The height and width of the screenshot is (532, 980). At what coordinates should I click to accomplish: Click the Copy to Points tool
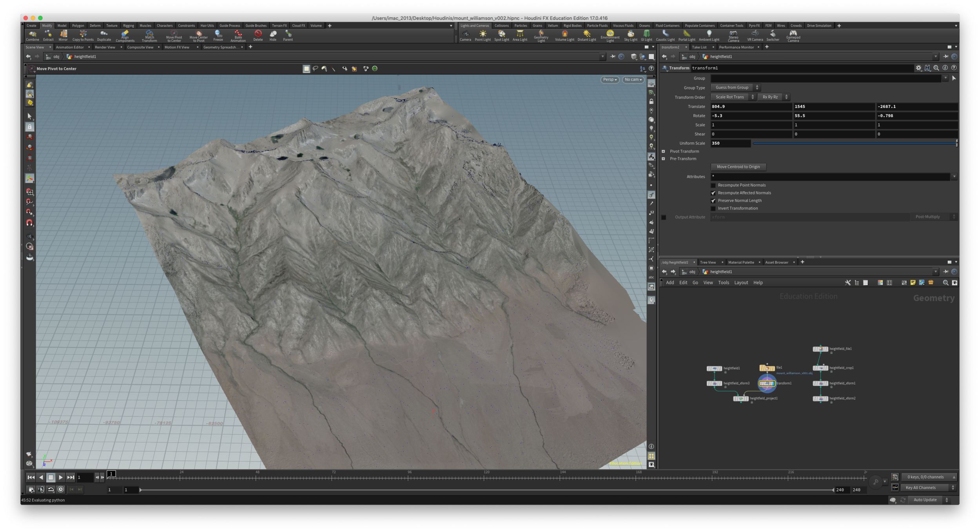coord(83,36)
